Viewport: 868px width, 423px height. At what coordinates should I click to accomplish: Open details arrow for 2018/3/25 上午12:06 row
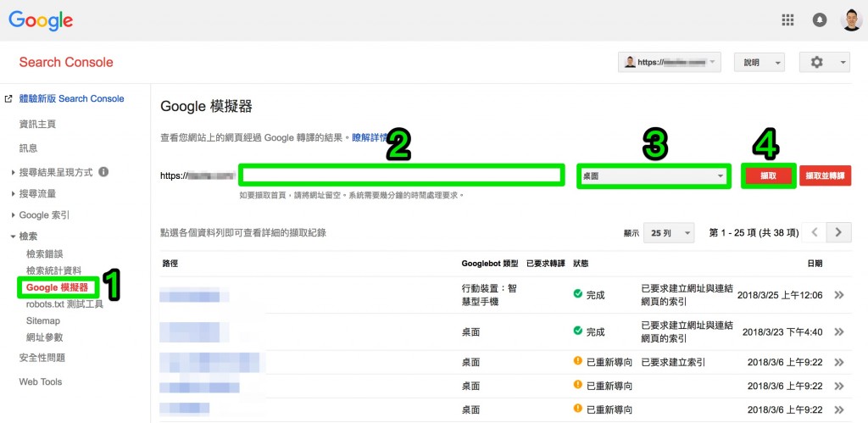(x=839, y=295)
